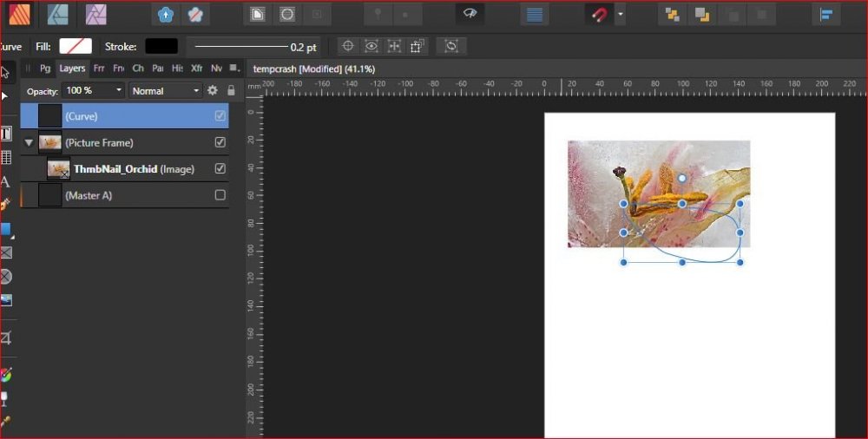Select the ThmbNail_Orchid (Image) layer

coord(124,169)
